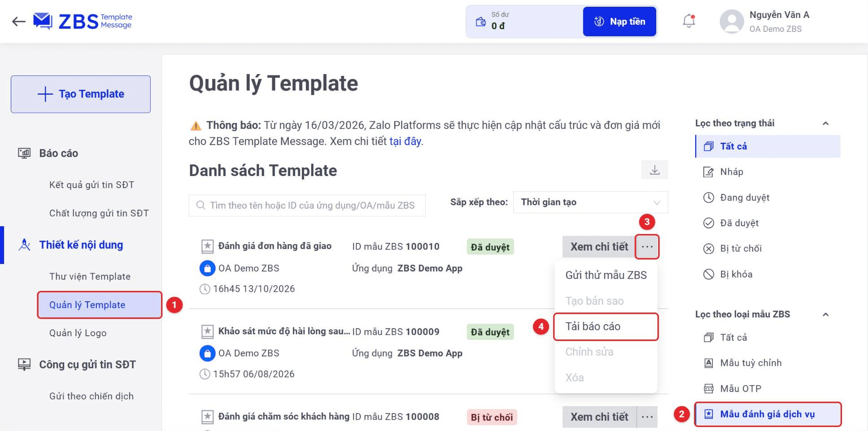Click Xem chi tiết for template 100010
This screenshot has height=431, width=868.
pos(599,246)
